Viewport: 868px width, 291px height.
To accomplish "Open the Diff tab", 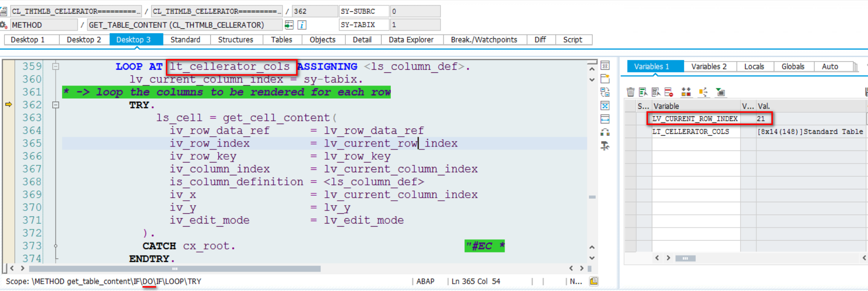I will pos(541,40).
